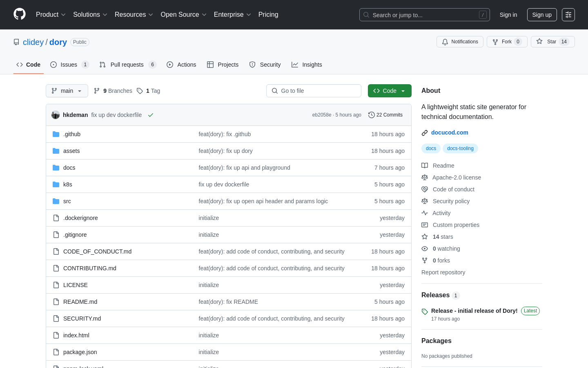
Task: Click the docs folder icon
Action: pyautogui.click(x=56, y=168)
